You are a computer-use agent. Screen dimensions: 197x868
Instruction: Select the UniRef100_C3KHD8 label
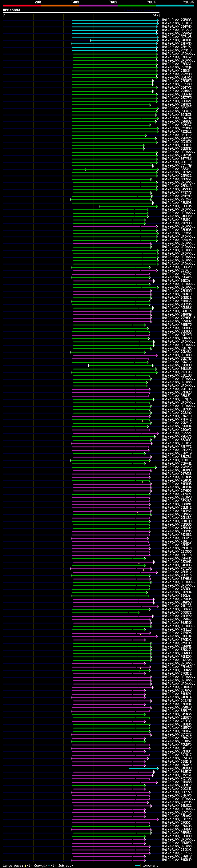coord(177,230)
